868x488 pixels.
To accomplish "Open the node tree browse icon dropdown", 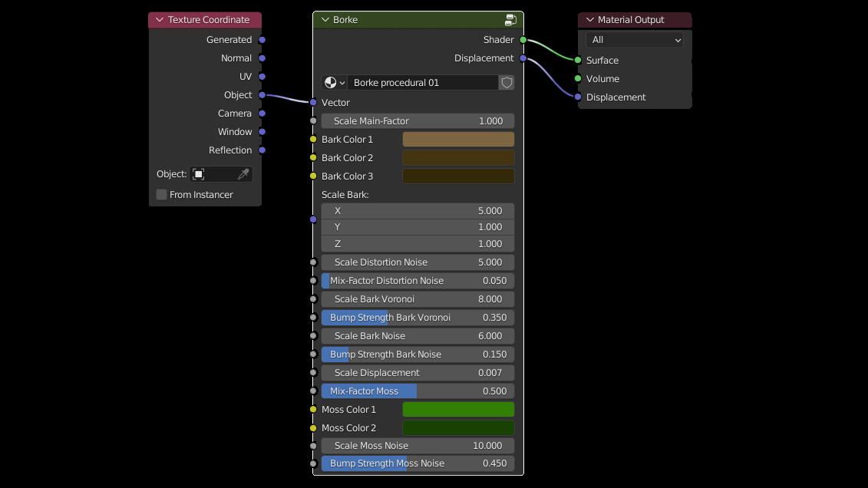I will point(335,83).
